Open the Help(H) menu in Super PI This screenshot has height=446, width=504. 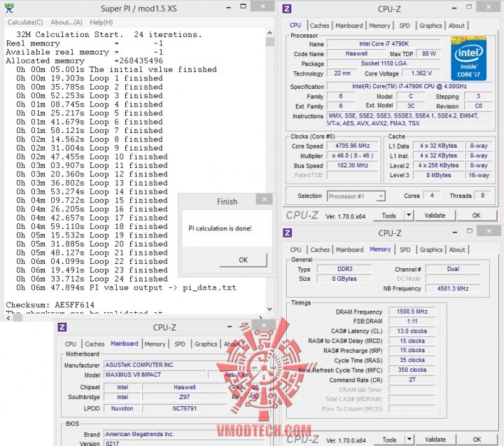(x=101, y=22)
